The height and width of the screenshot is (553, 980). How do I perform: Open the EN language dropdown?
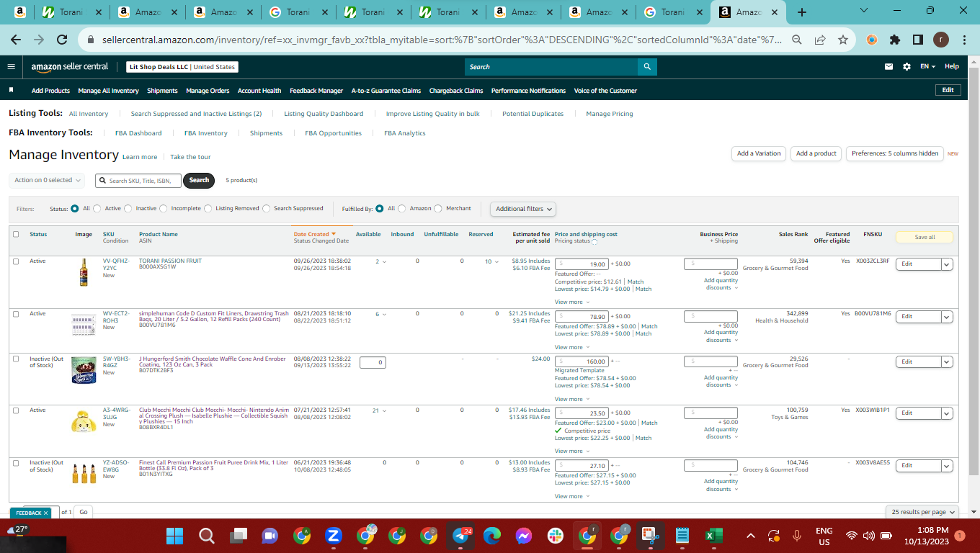point(927,66)
